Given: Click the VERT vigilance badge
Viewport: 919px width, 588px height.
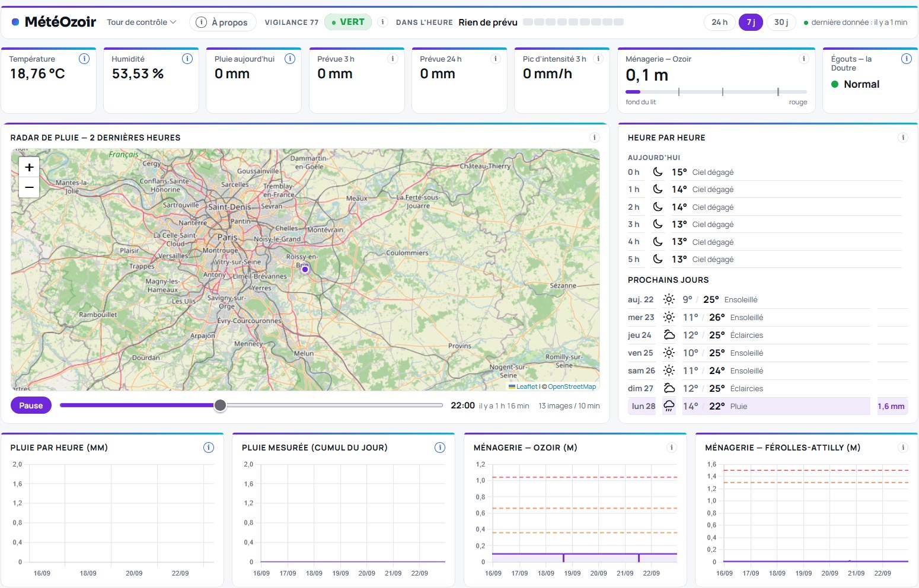Looking at the screenshot, I should click(348, 22).
